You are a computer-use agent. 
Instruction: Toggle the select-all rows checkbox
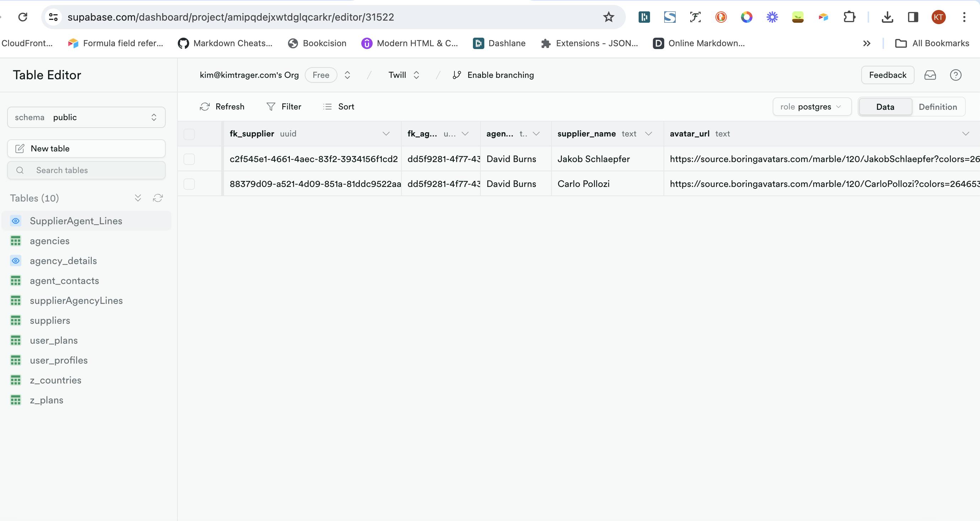click(x=189, y=134)
